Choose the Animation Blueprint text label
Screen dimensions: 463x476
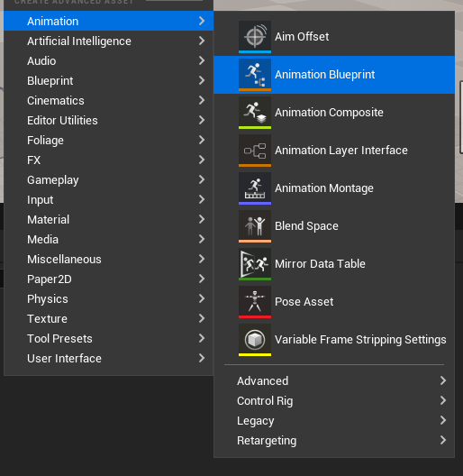coord(324,75)
